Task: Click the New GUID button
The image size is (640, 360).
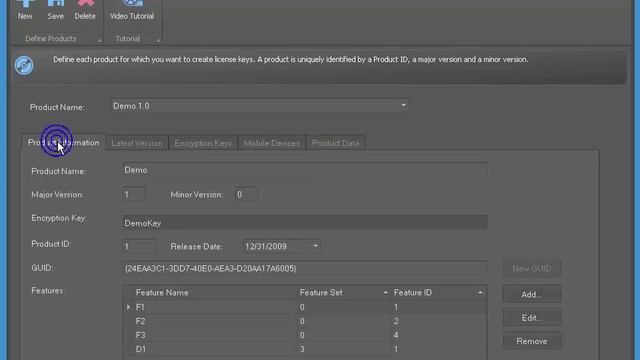Action: tap(532, 269)
